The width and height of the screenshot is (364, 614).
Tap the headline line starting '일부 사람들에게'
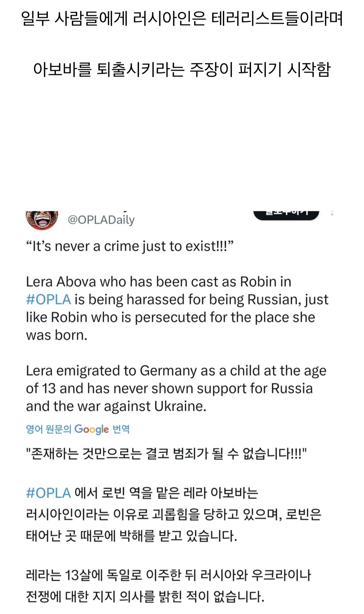pos(182,19)
